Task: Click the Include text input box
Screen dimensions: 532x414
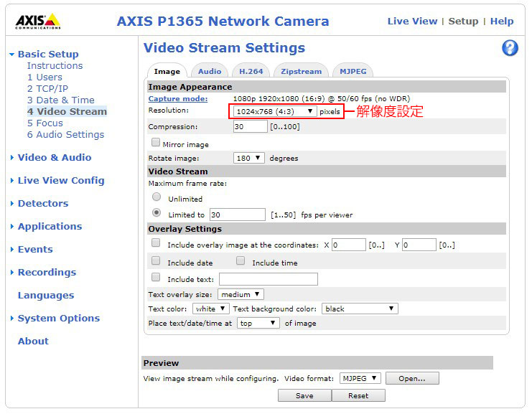Action: pos(269,279)
